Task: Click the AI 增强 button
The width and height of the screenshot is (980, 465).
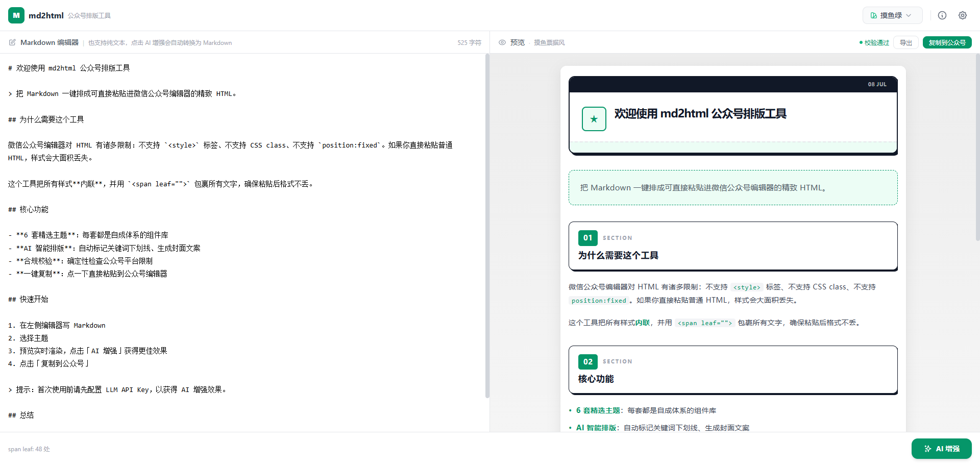Action: pyautogui.click(x=942, y=449)
